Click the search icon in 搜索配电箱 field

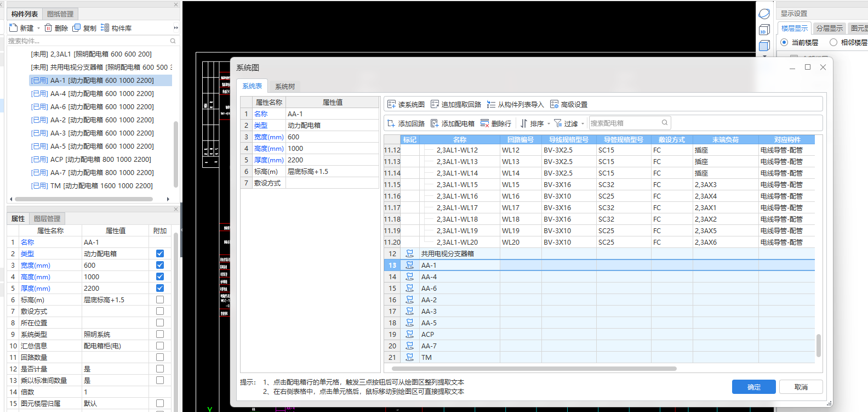(665, 123)
